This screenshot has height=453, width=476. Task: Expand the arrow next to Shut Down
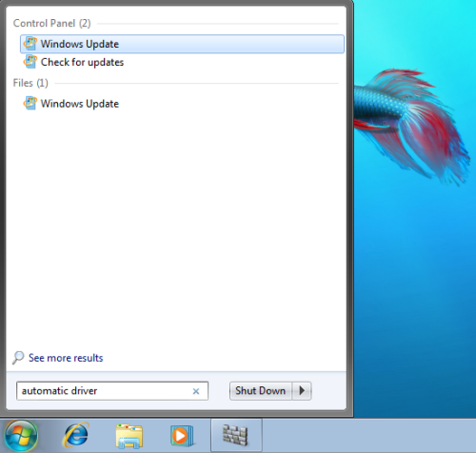[302, 390]
